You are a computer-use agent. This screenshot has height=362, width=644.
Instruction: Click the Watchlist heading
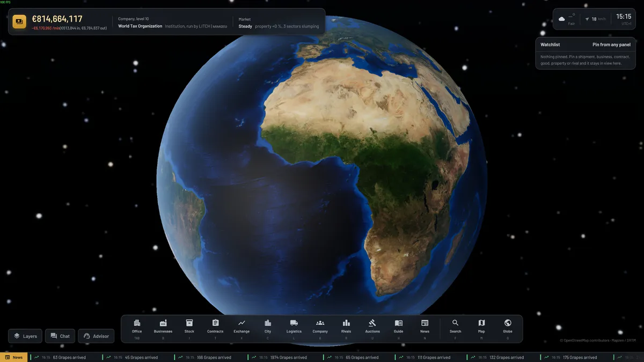tap(550, 45)
